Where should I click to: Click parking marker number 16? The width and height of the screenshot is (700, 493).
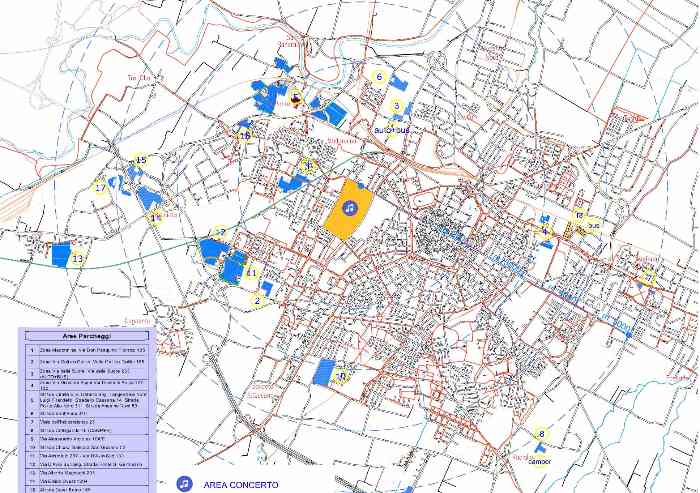click(245, 135)
